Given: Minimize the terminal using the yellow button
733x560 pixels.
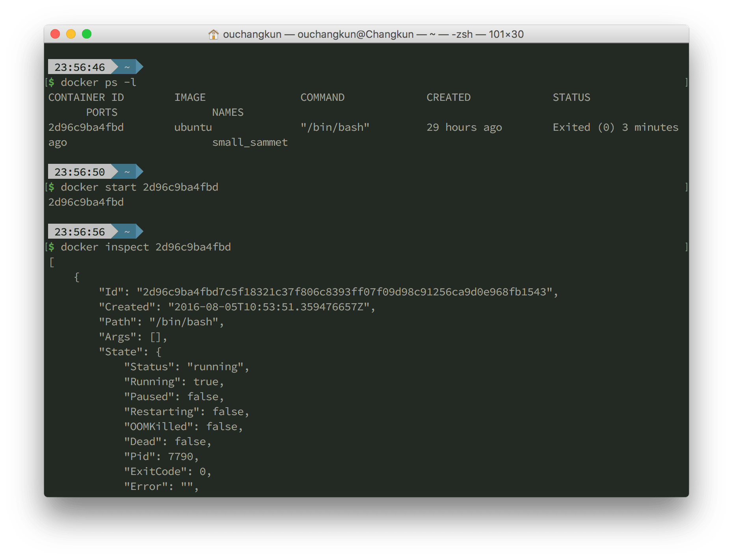Looking at the screenshot, I should pos(71,34).
